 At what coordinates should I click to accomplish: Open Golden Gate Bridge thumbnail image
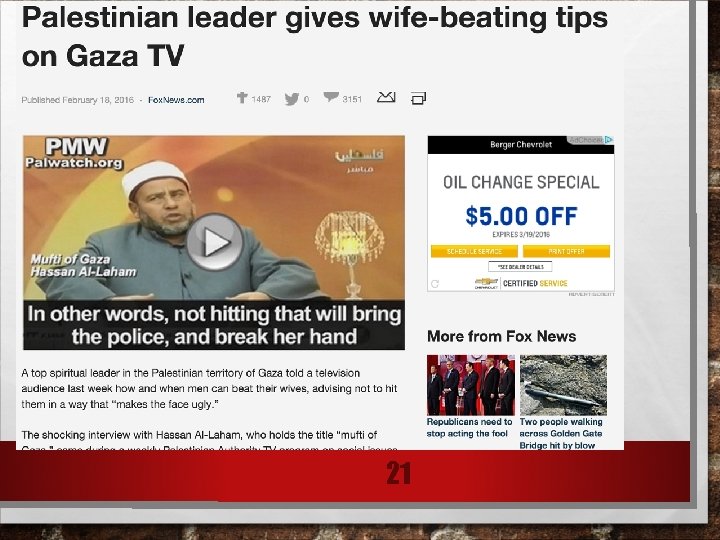563,385
